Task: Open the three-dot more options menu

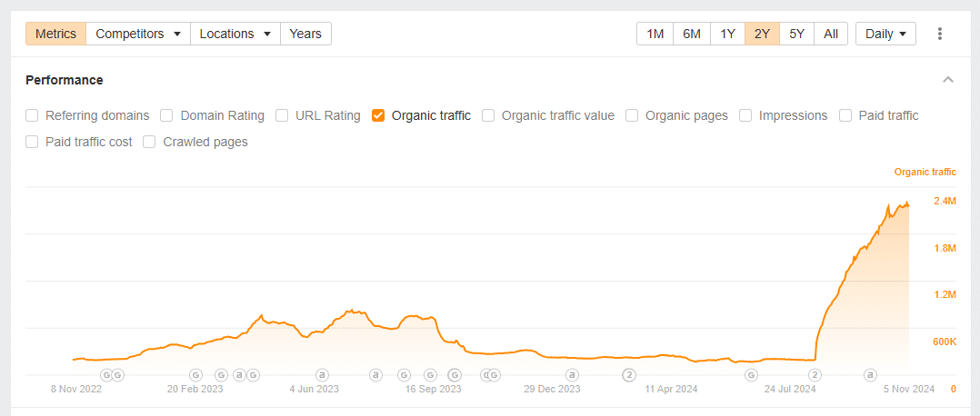Action: (x=940, y=34)
